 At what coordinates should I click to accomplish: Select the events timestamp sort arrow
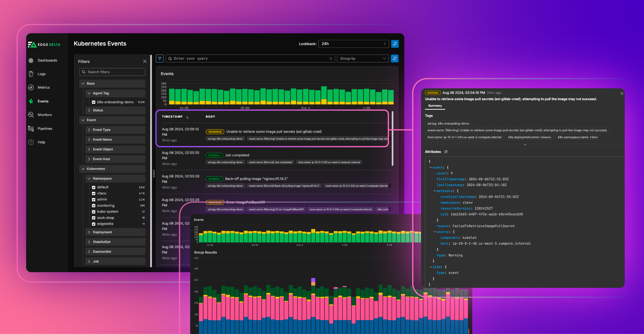pyautogui.click(x=187, y=117)
